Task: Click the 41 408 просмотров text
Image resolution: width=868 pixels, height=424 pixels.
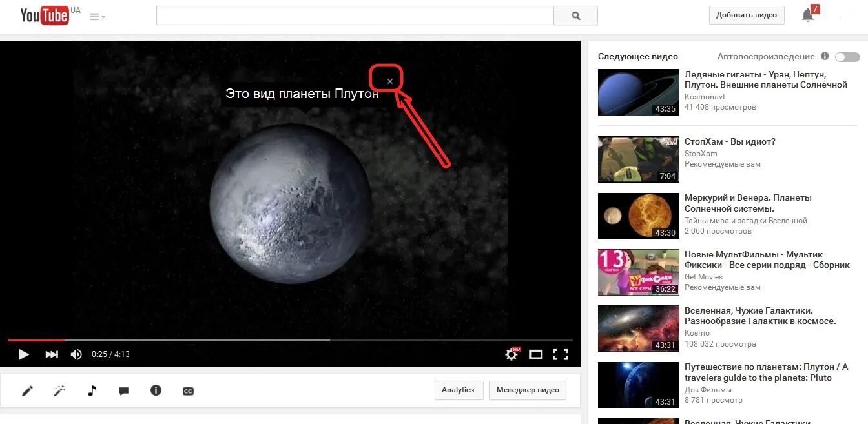Action: point(720,107)
